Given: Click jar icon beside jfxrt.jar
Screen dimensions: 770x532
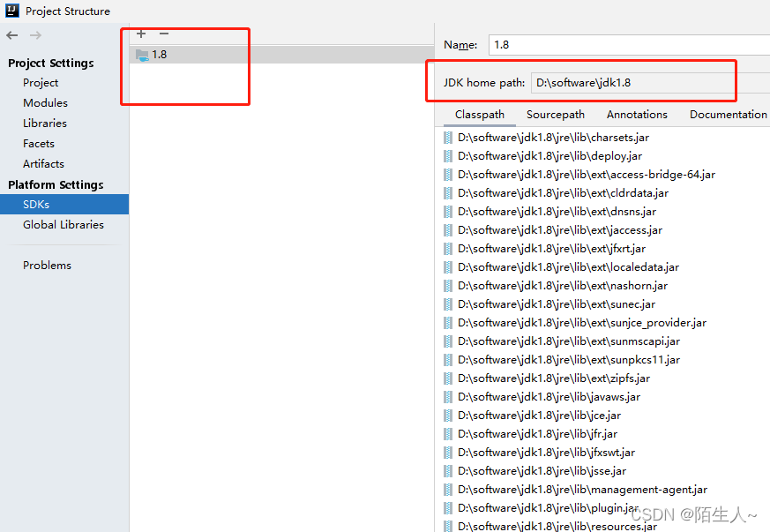Looking at the screenshot, I should click(448, 249).
